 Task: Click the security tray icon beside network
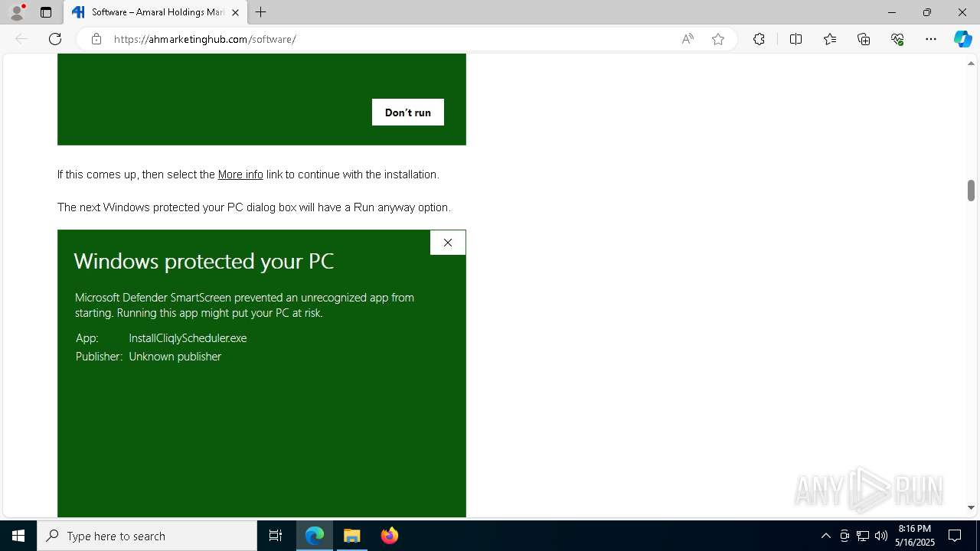[x=844, y=536]
